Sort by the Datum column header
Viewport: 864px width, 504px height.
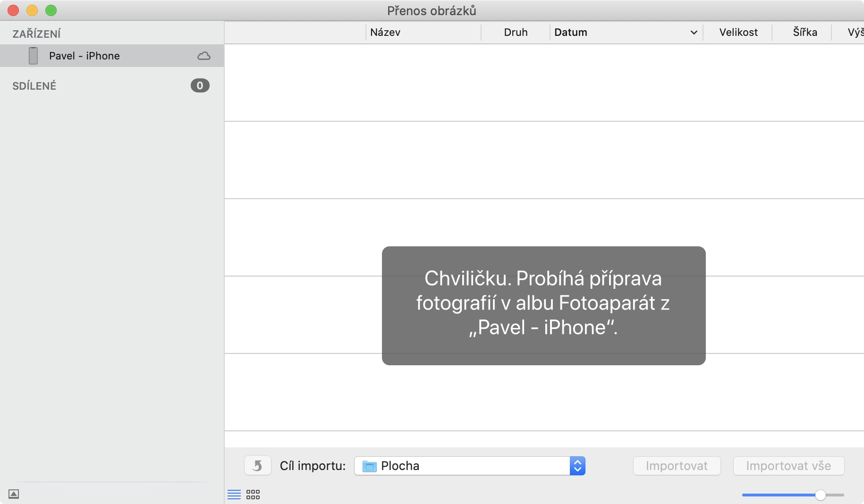[x=626, y=32]
